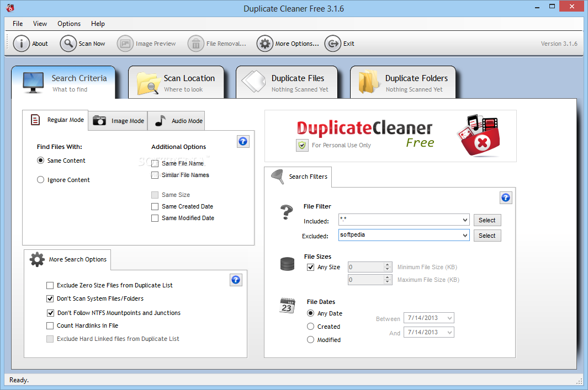Click the Select button next to Included filter
The image size is (588, 390).
click(486, 220)
